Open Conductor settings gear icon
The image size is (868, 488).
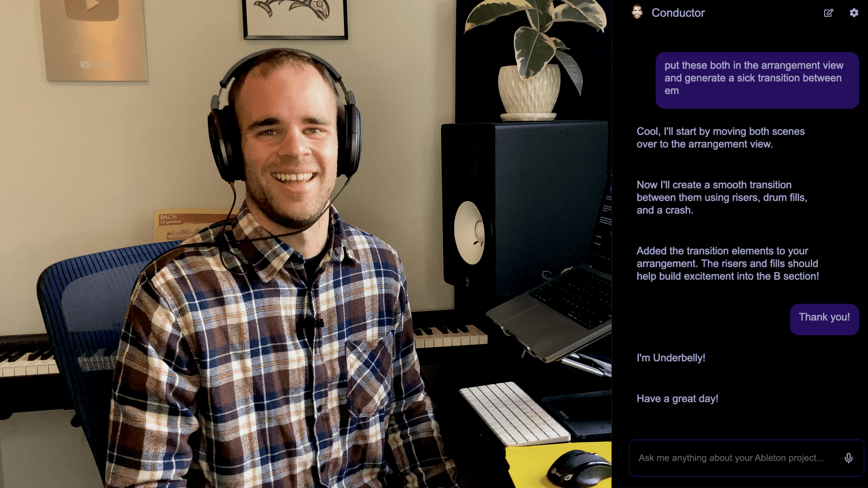coord(854,13)
